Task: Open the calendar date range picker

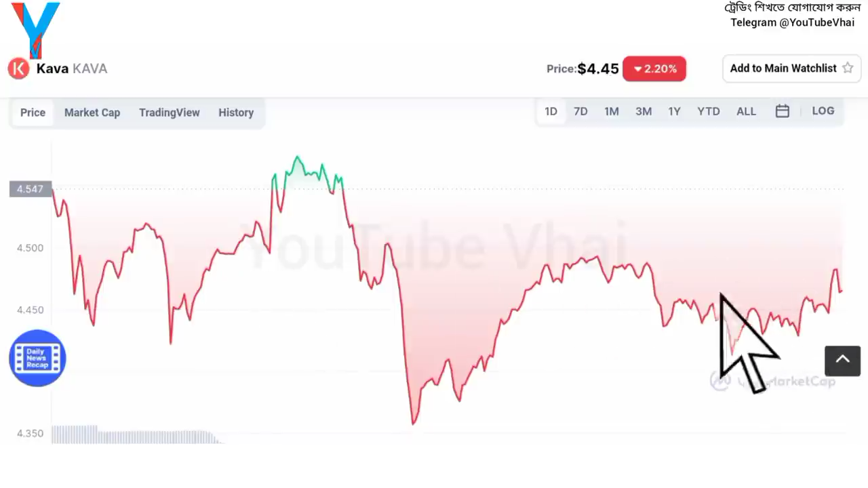Action: click(x=782, y=111)
